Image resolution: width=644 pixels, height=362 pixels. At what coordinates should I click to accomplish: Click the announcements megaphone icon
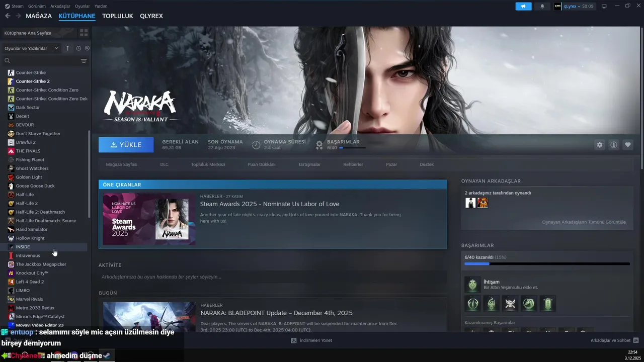pos(523,6)
